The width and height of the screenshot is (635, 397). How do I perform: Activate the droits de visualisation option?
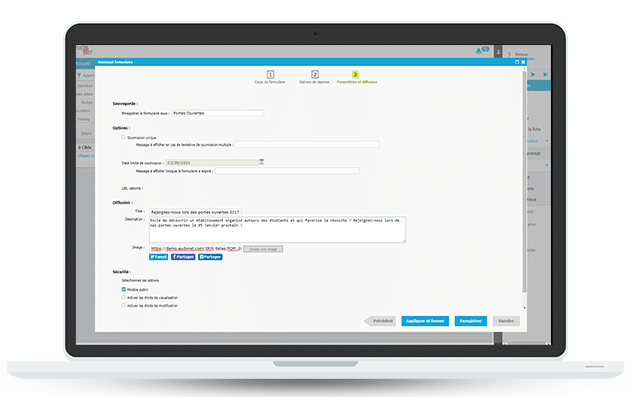124,297
